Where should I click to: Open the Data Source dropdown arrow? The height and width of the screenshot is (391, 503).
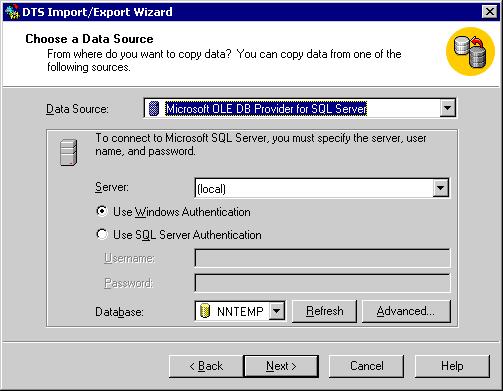(x=447, y=108)
